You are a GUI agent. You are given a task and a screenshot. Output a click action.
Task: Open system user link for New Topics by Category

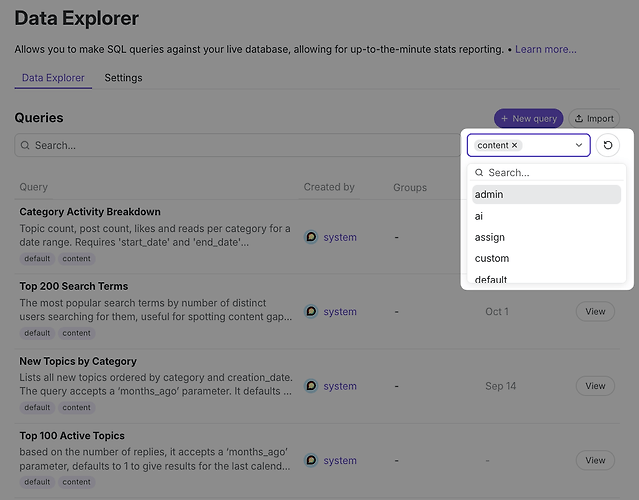point(340,386)
